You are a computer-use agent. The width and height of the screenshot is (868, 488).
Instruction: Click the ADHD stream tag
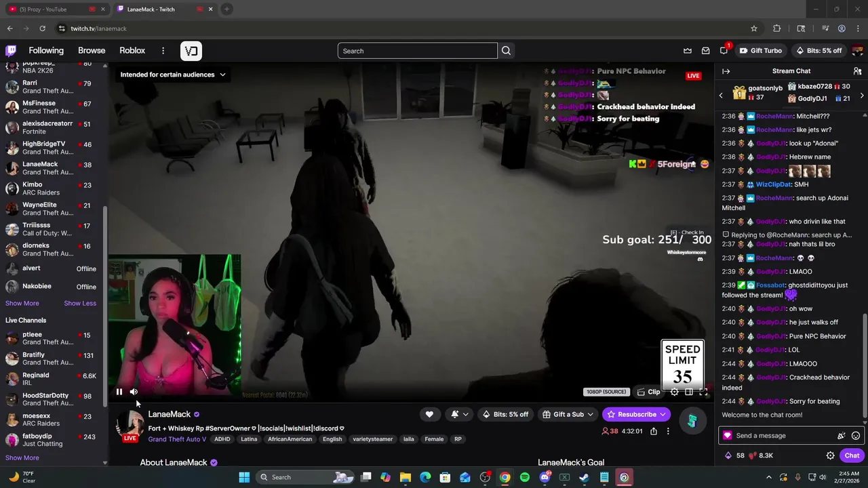click(222, 439)
